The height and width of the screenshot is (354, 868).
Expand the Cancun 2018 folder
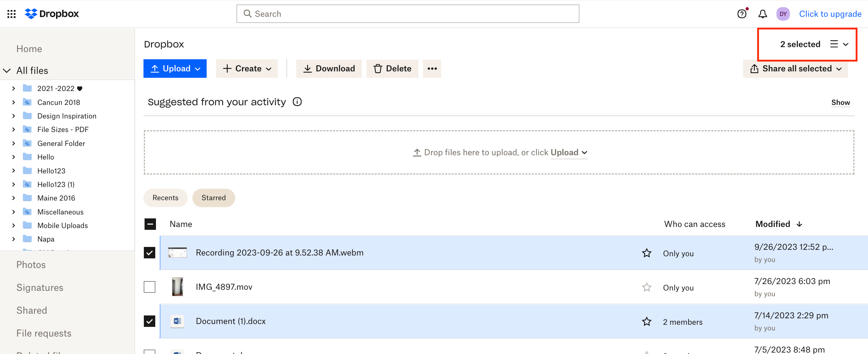(x=14, y=102)
